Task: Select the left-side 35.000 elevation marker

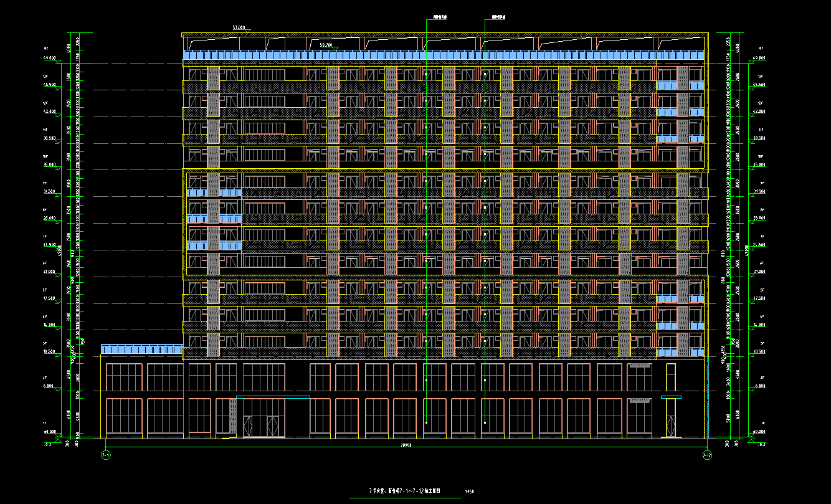Action: [x=50, y=165]
